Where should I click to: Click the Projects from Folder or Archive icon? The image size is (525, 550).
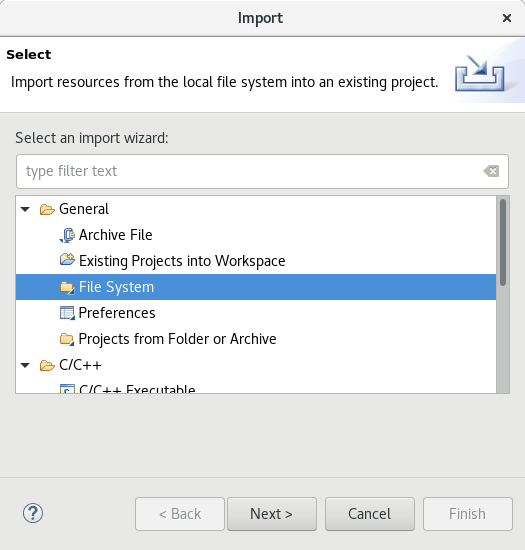(67, 339)
